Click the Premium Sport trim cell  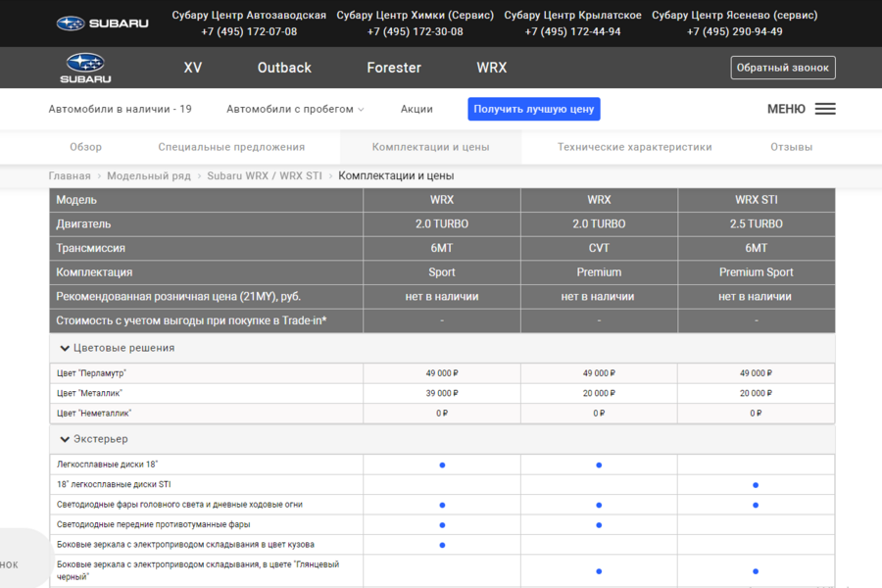pyautogui.click(x=757, y=272)
